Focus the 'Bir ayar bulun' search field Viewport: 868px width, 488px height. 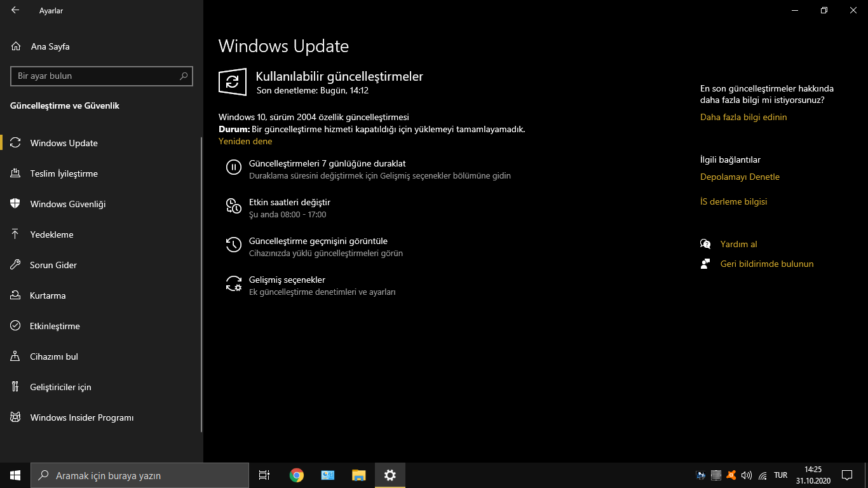coord(102,76)
